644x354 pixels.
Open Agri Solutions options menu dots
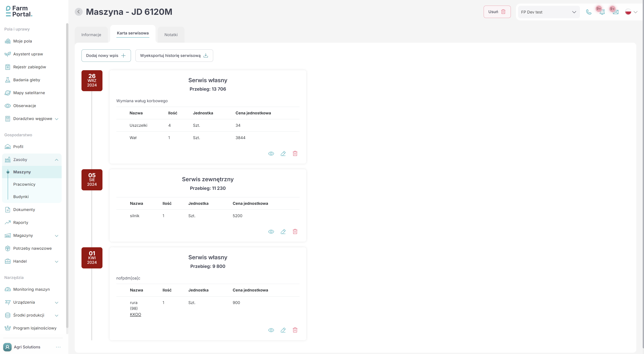click(58, 347)
